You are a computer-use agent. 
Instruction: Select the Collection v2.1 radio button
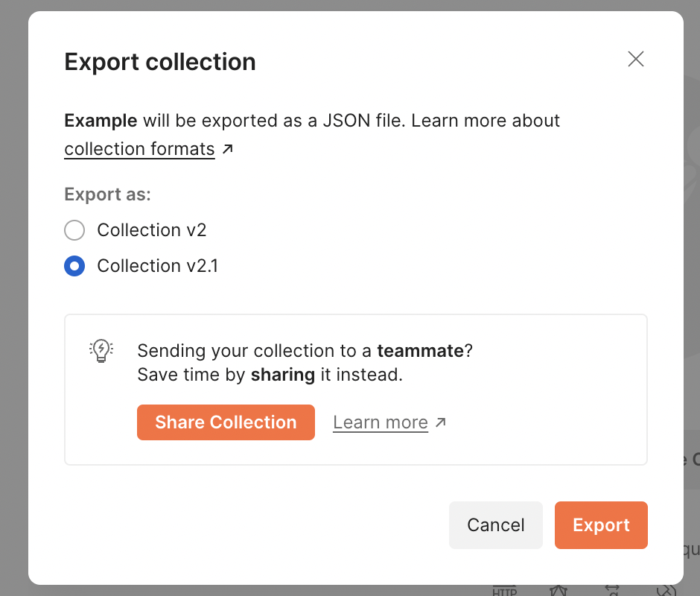(x=74, y=266)
